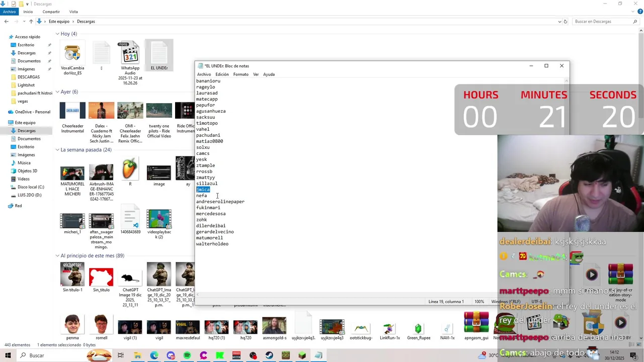Image resolution: width=644 pixels, height=362 pixels.
Task: Open the Formato menu in Notepad
Action: coord(240,74)
